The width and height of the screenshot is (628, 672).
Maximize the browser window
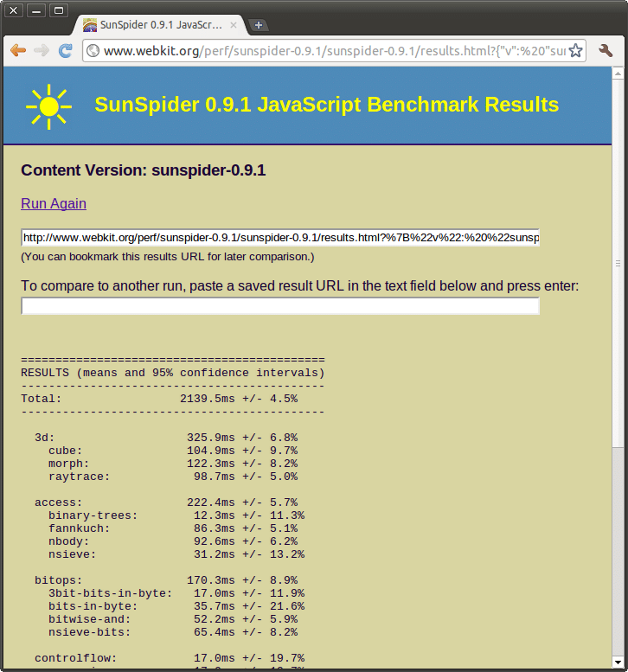(59, 10)
